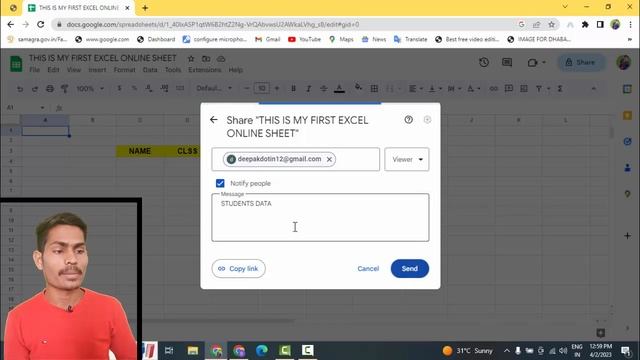The image size is (640, 360).
Task: Click the Undo toolbar icon
Action: pos(20,89)
